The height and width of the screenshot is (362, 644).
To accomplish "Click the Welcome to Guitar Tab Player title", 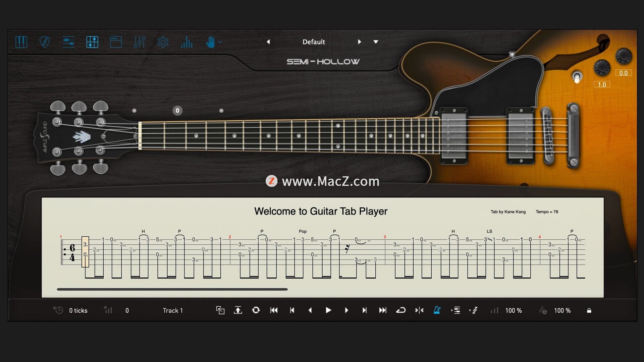I will pyautogui.click(x=321, y=211).
